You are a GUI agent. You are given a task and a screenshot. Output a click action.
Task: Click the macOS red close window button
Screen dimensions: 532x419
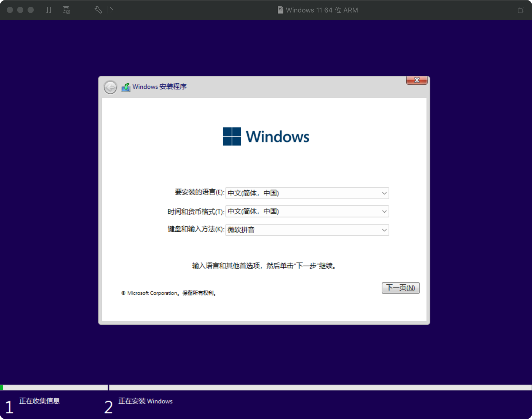(10, 10)
